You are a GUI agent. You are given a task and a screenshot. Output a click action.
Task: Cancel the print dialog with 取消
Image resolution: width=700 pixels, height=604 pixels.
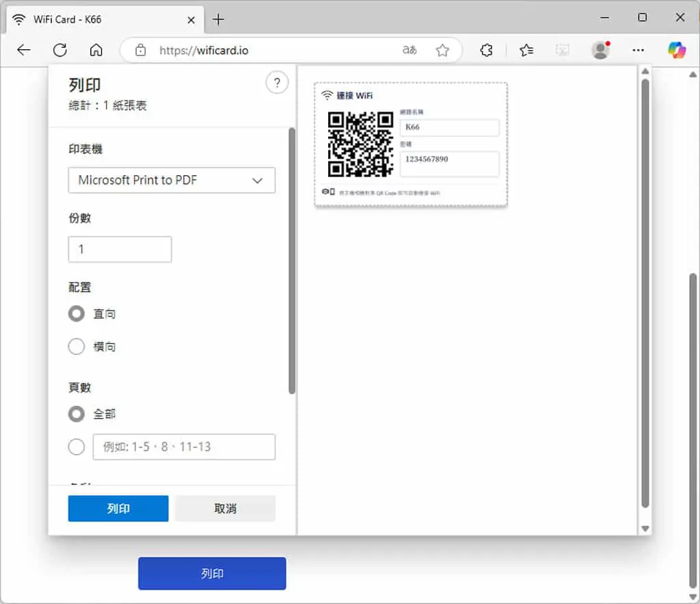pos(226,508)
